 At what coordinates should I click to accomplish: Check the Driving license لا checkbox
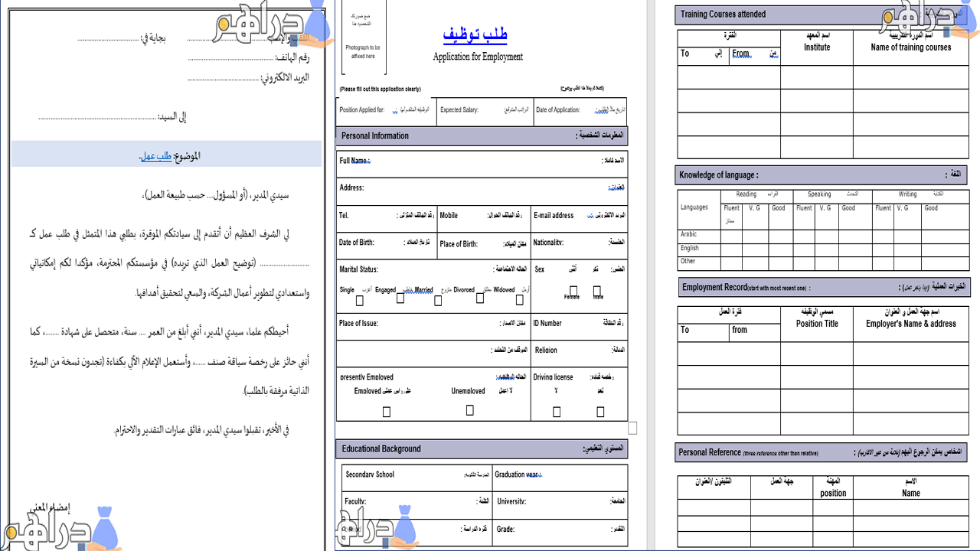[x=557, y=412]
